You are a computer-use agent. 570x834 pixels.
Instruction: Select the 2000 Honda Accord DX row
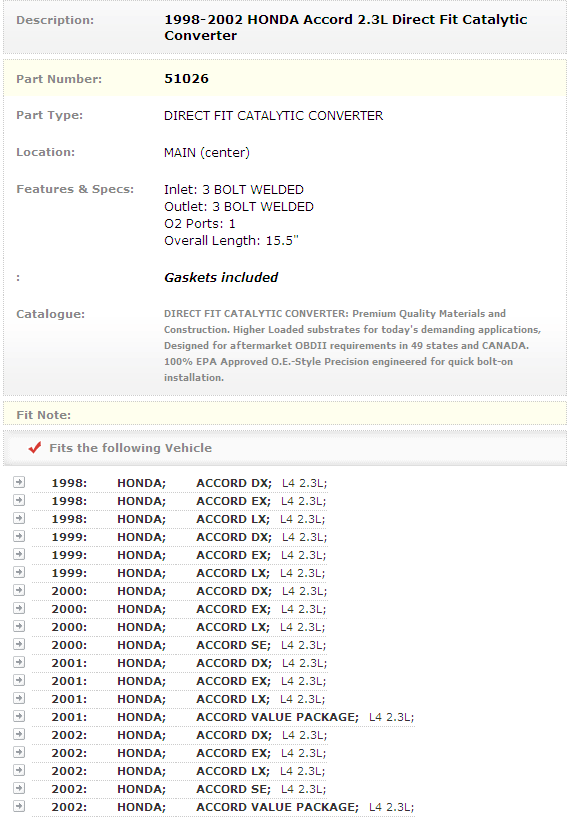pos(180,591)
